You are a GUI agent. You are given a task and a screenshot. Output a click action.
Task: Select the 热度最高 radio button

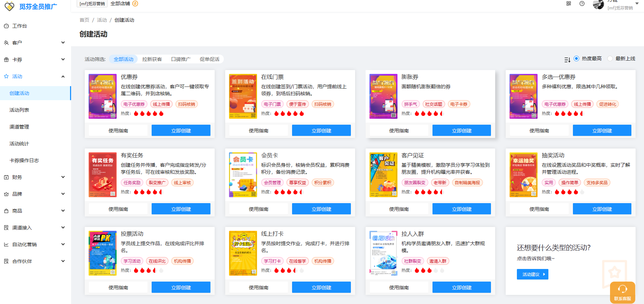coord(576,58)
